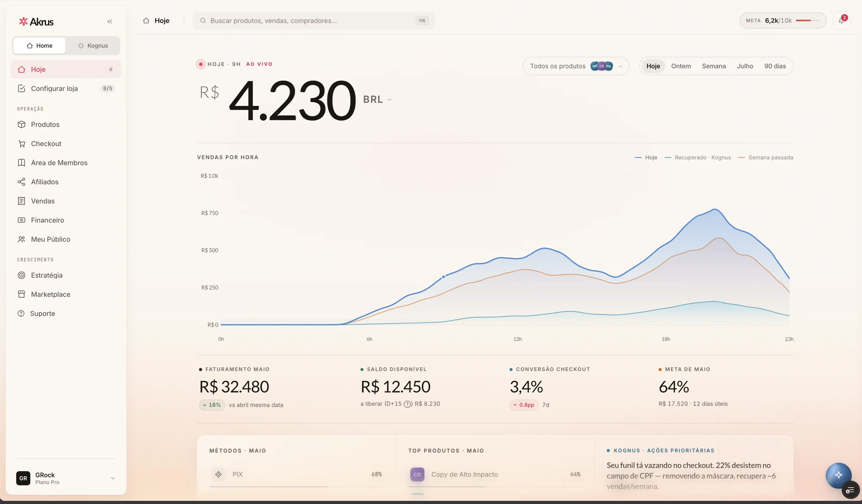Viewport: 862px width, 504px height.
Task: Open the Todos os produtos dropdown
Action: click(576, 66)
